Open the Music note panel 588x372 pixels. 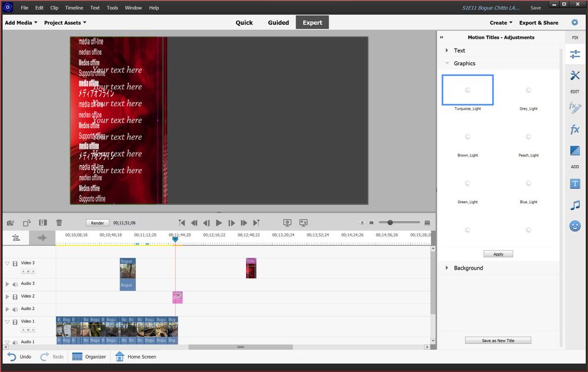[x=574, y=205]
